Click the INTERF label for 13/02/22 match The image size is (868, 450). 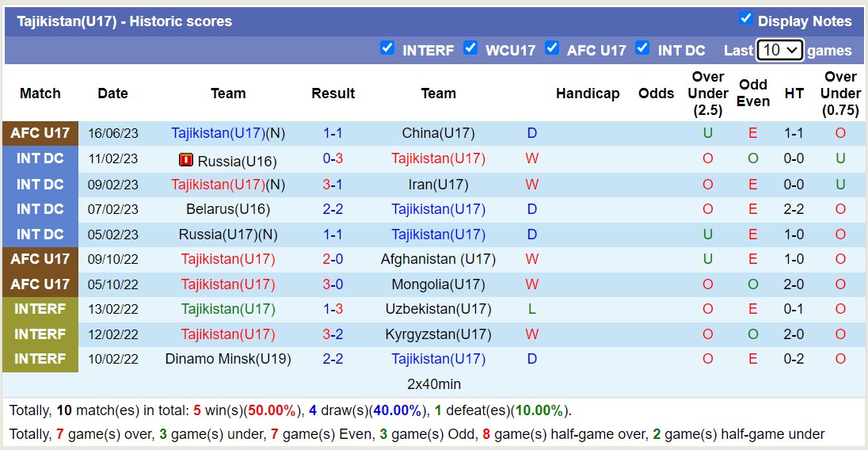pyautogui.click(x=40, y=309)
